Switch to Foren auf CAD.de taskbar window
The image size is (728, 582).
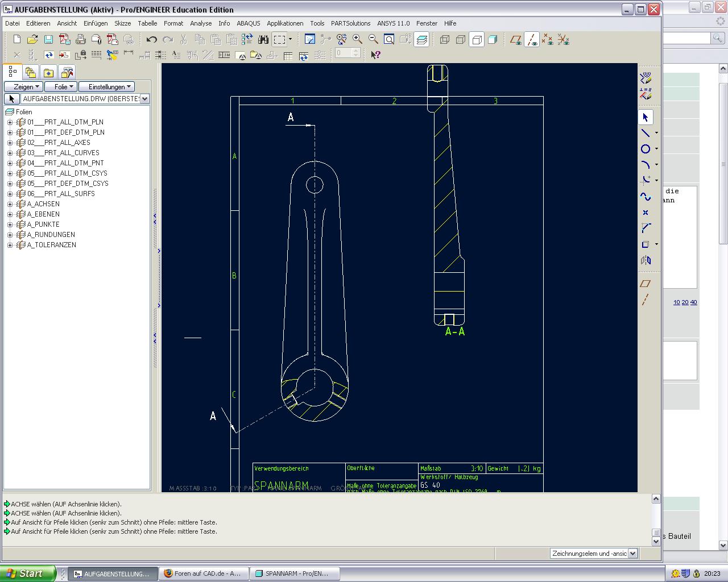pos(202,573)
